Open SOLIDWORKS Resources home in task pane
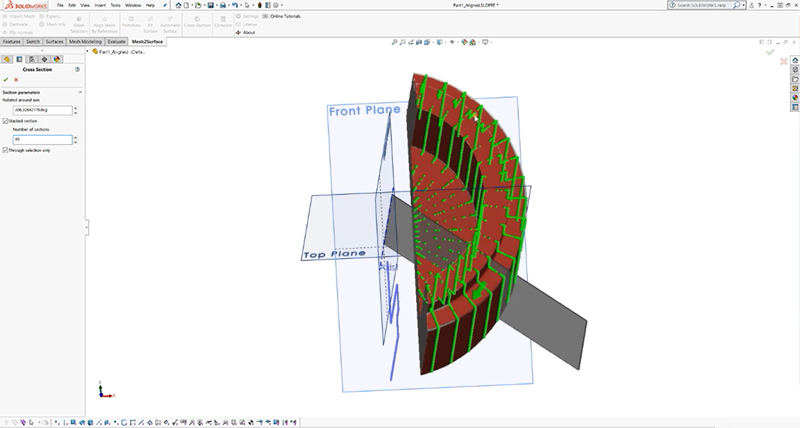The width and height of the screenshot is (800, 428). pos(795,60)
